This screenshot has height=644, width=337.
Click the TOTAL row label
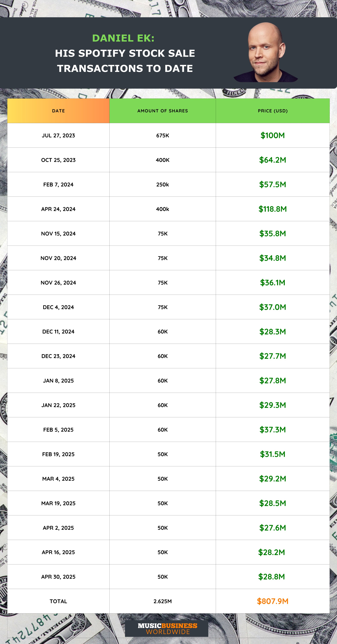coord(58,601)
